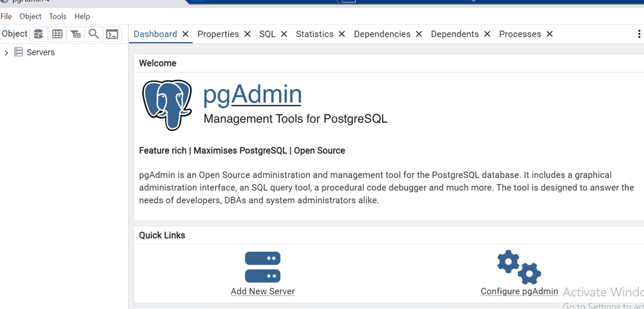Open the Object menu
The image size is (644, 309).
[30, 16]
